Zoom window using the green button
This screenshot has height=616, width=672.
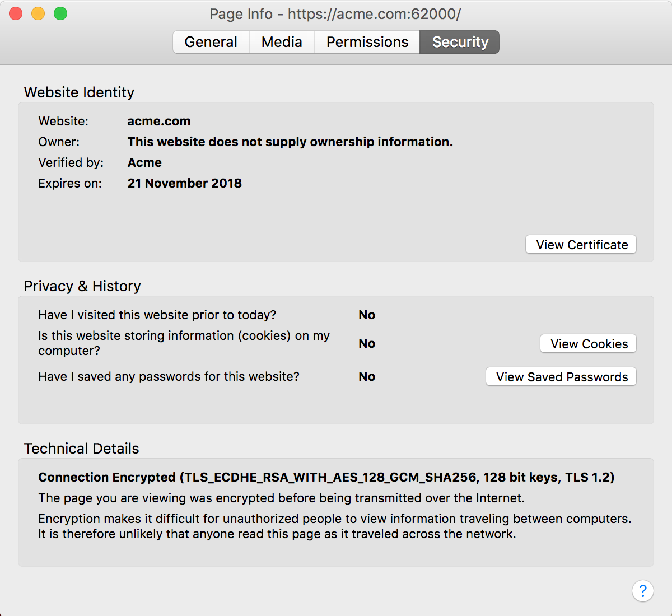click(60, 13)
